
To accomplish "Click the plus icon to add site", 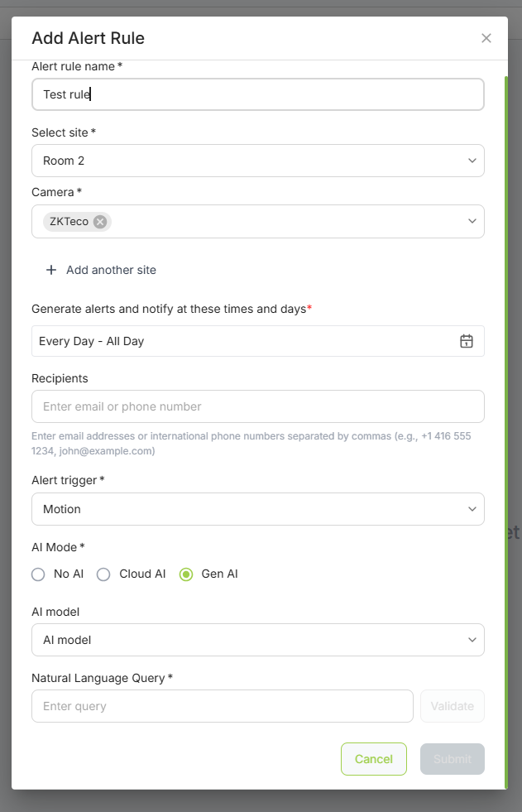I will pyautogui.click(x=51, y=270).
